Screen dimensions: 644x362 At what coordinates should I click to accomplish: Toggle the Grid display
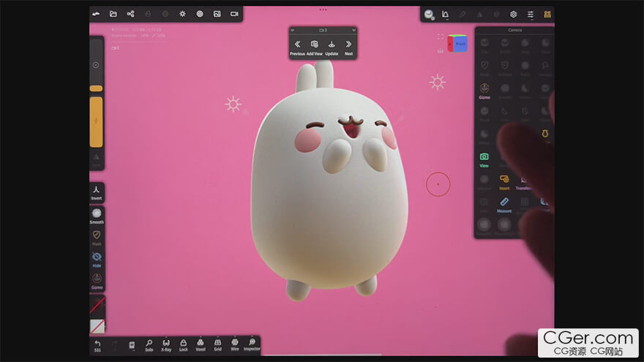click(x=217, y=346)
